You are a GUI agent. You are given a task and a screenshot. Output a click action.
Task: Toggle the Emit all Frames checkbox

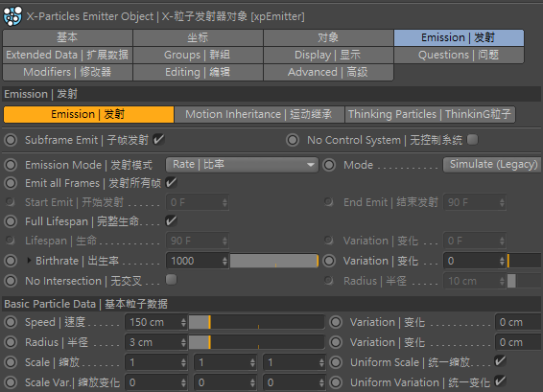point(171,183)
